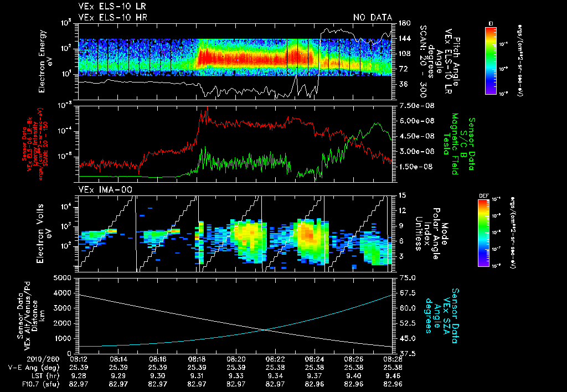Click the intersection of altitude and SZA lines
The height and width of the screenshot is (392, 567).
(x=265, y=330)
